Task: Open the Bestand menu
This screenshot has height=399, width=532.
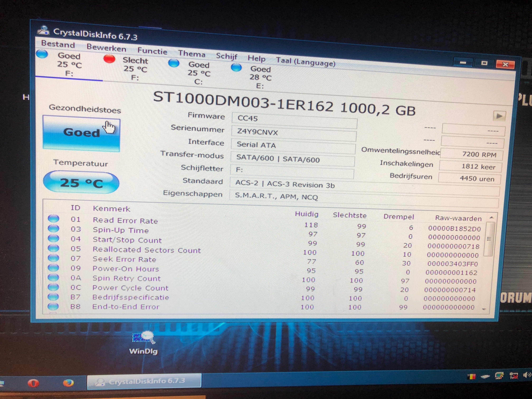Action: 58,44
